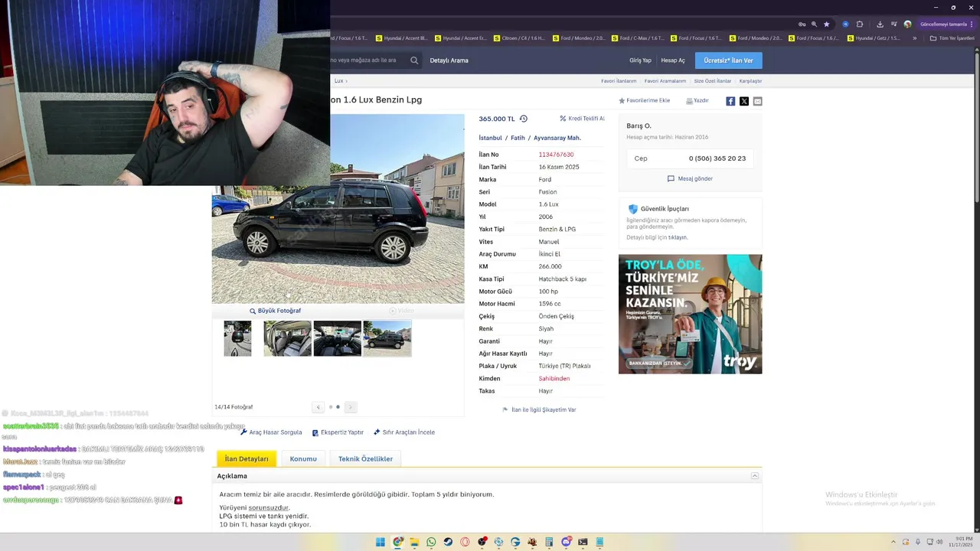The height and width of the screenshot is (551, 980).
Task: Click the Yazdır print link
Action: (x=697, y=100)
